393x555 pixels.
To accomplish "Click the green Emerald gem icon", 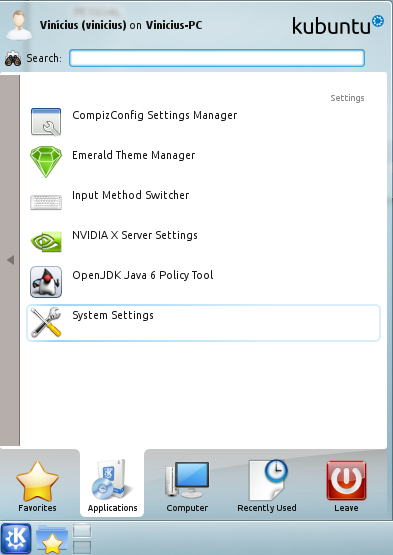I will pyautogui.click(x=46, y=162).
